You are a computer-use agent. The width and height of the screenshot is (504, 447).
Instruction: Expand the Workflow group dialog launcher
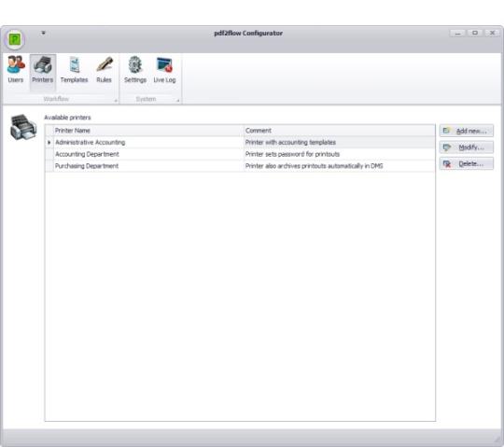pos(116,101)
